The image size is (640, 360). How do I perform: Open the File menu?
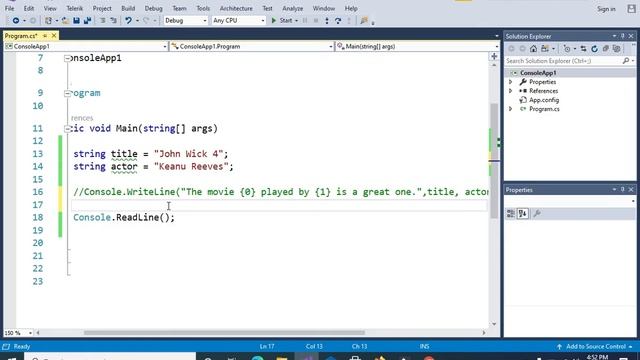click(x=9, y=8)
